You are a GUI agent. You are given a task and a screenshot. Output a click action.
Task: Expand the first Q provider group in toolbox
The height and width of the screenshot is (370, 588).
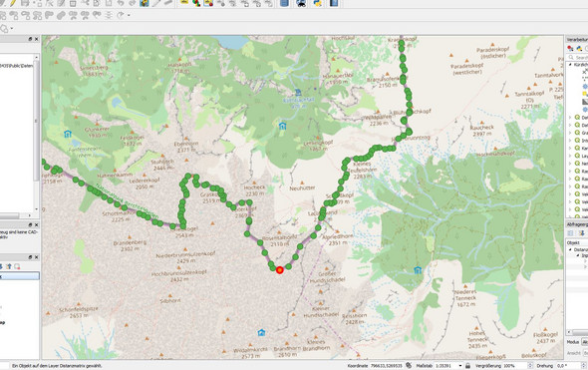click(x=570, y=118)
